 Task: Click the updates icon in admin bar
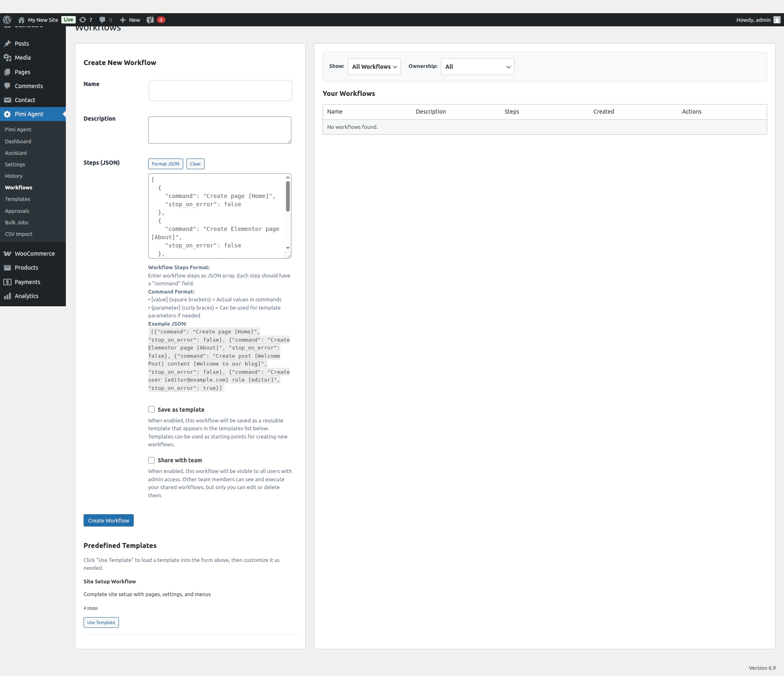click(82, 20)
